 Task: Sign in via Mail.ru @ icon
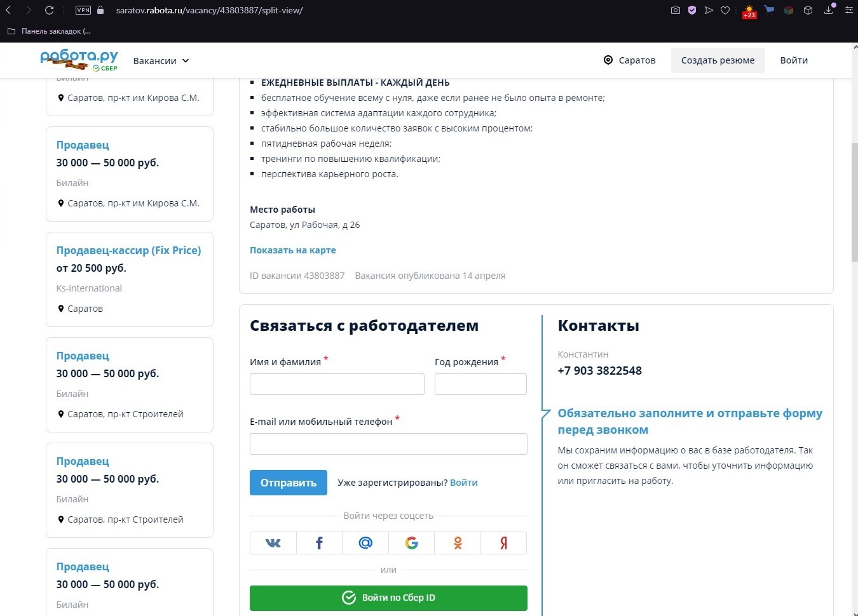click(x=365, y=543)
